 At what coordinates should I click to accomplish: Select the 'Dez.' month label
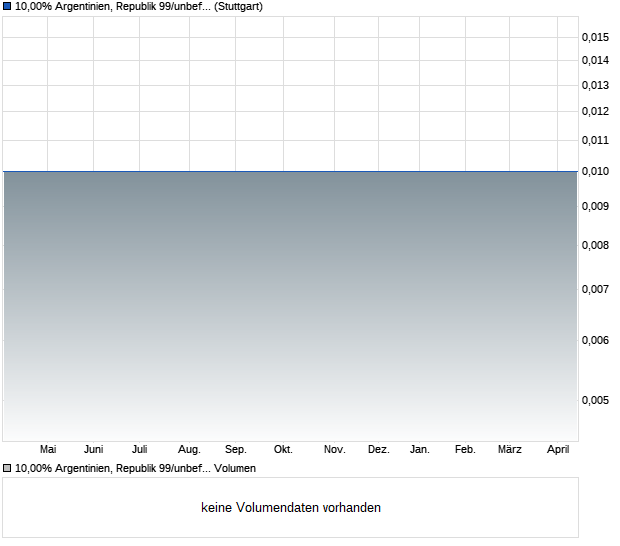[x=378, y=450]
